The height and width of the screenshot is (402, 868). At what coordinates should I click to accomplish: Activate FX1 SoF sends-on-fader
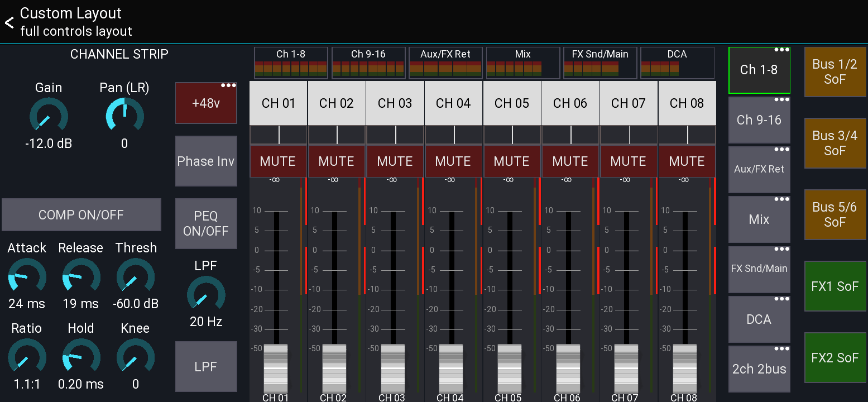[x=835, y=286]
